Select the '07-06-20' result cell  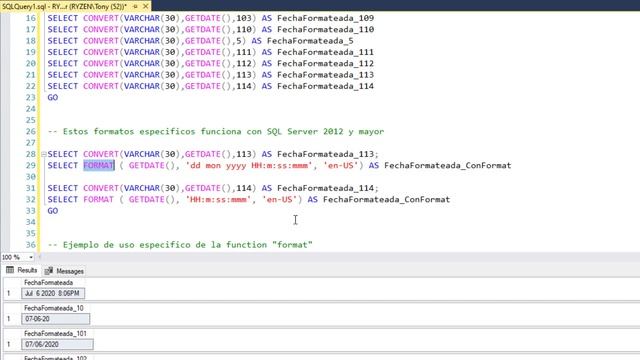coord(56,319)
